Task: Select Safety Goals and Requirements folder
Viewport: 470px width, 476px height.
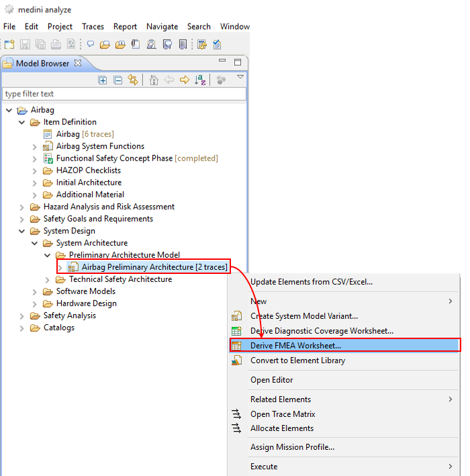Action: coord(98,219)
